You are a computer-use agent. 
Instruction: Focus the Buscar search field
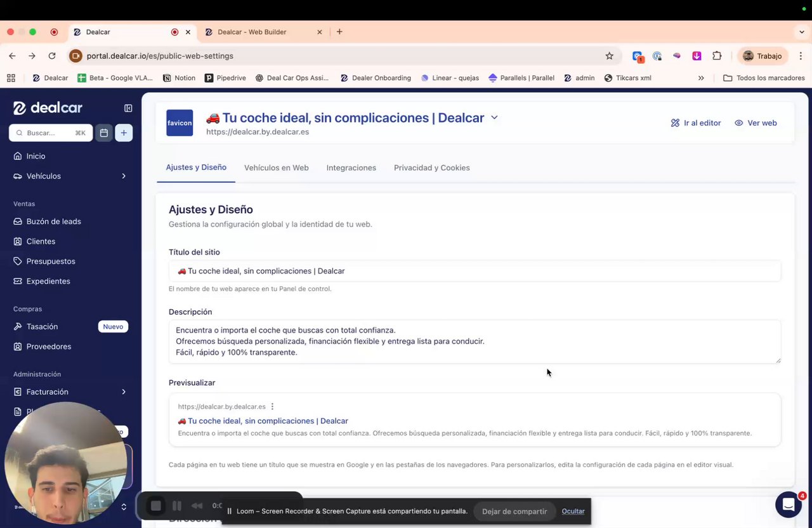click(x=51, y=133)
